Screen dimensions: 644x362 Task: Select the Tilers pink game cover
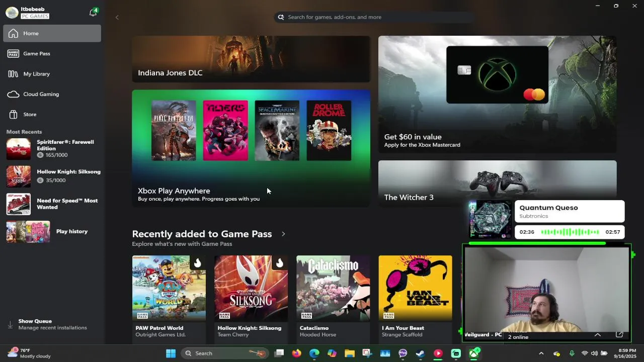pyautogui.click(x=225, y=131)
